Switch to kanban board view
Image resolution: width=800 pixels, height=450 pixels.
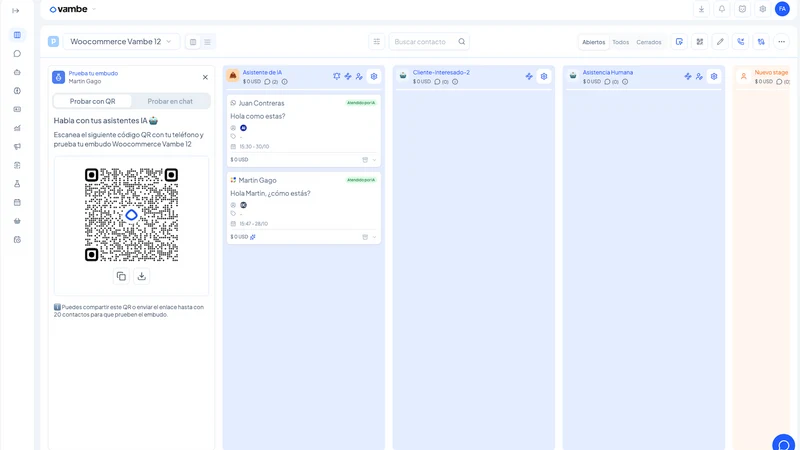pos(193,42)
